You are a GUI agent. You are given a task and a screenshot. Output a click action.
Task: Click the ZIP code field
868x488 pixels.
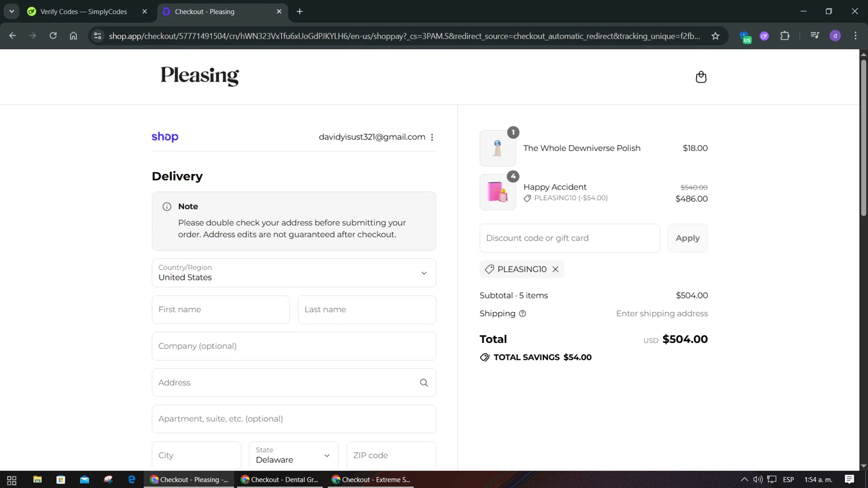tap(391, 456)
